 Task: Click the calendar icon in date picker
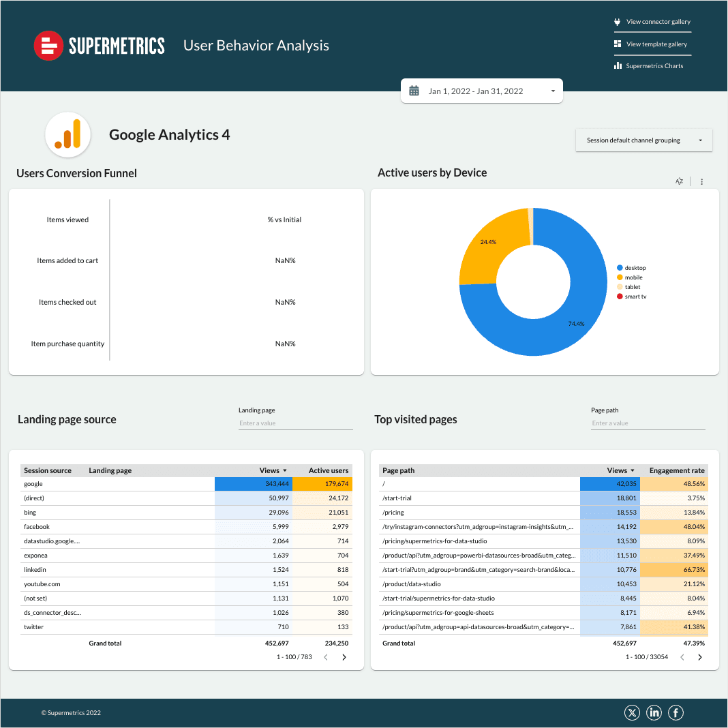coord(414,91)
